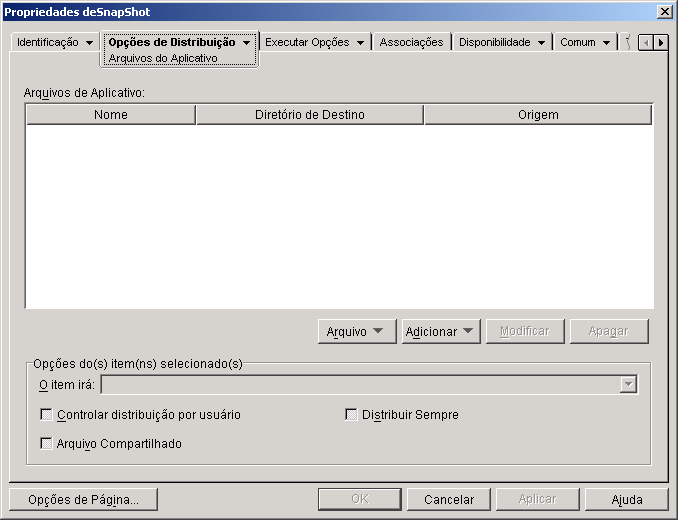Open the O item irá combo box

click(x=369, y=384)
